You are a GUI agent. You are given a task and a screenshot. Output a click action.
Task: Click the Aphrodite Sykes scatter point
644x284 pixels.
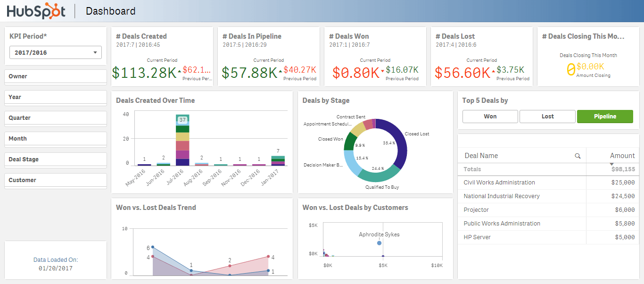tap(379, 243)
